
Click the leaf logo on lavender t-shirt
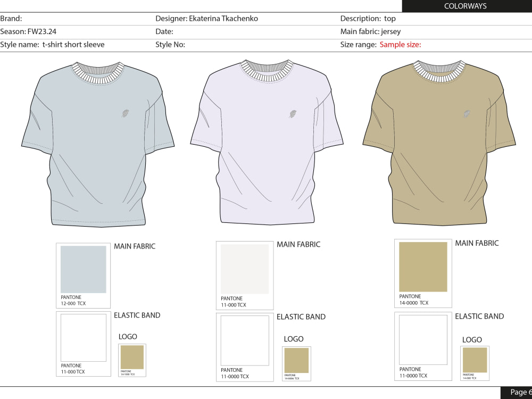pos(294,114)
